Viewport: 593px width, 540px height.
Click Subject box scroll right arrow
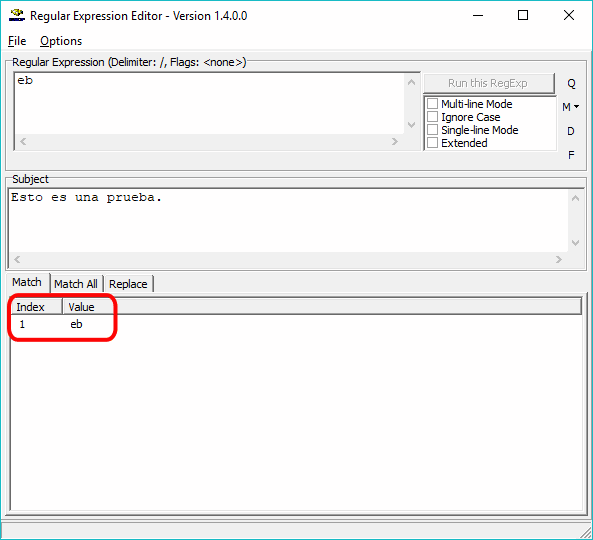559,259
